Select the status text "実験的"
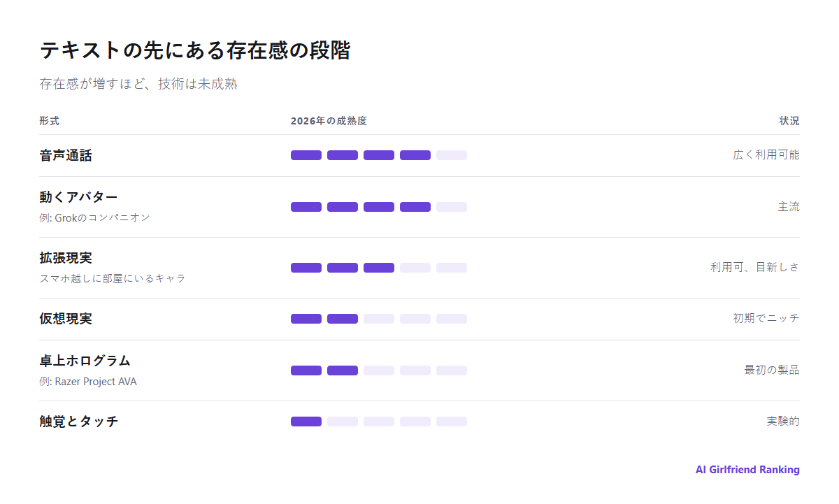The width and height of the screenshot is (839, 504). pyautogui.click(x=783, y=422)
